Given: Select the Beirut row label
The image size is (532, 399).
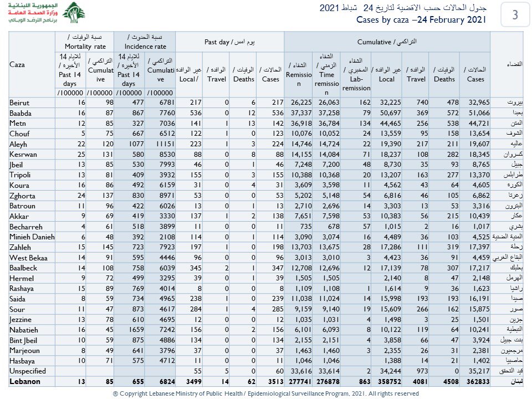Looking at the screenshot, I should coord(19,103).
